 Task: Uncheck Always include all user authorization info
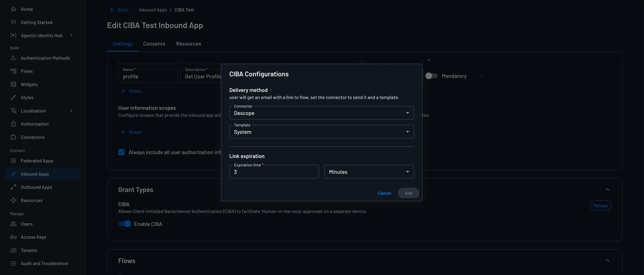coord(122,152)
